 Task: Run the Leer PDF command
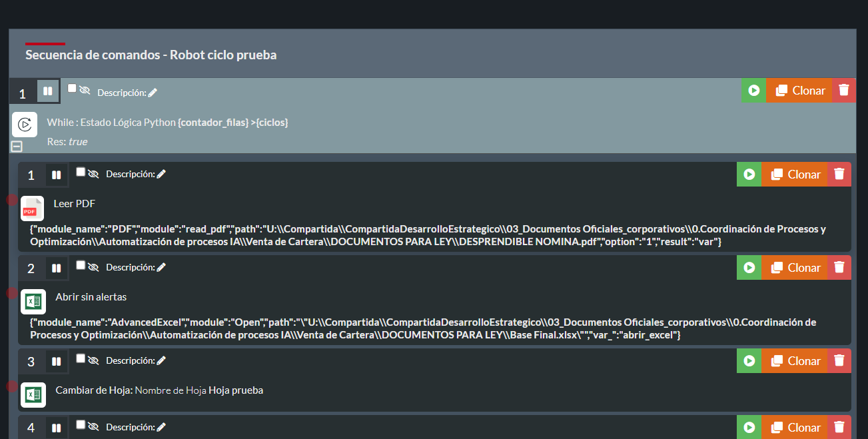pos(749,175)
